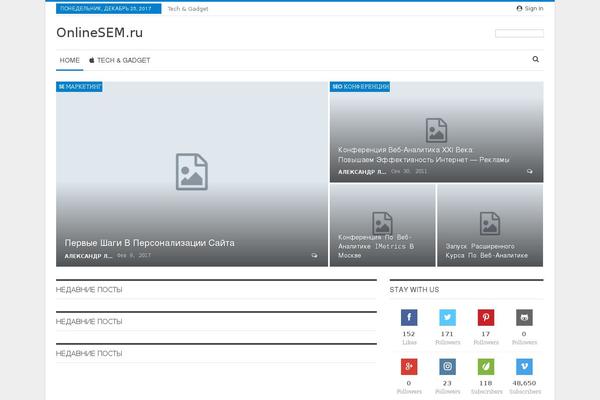
Task: Open the МАРКЕТИНГ category badge
Action: (79, 87)
